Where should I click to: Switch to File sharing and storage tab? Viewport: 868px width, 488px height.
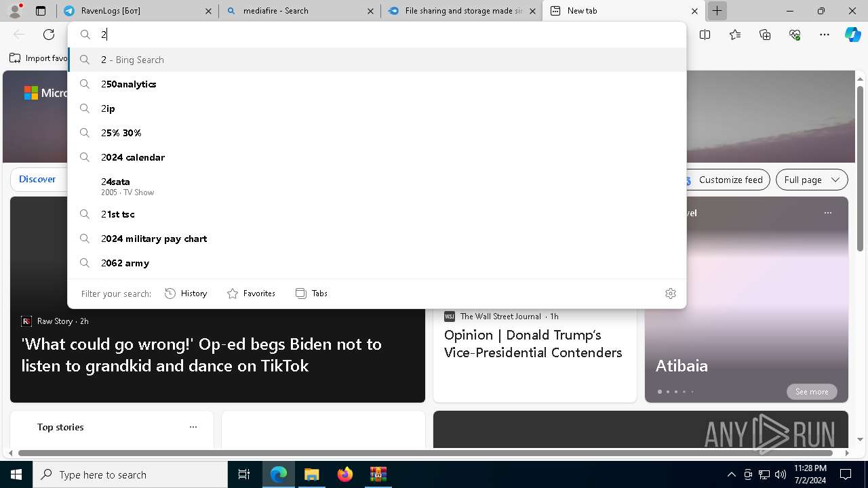tap(462, 11)
